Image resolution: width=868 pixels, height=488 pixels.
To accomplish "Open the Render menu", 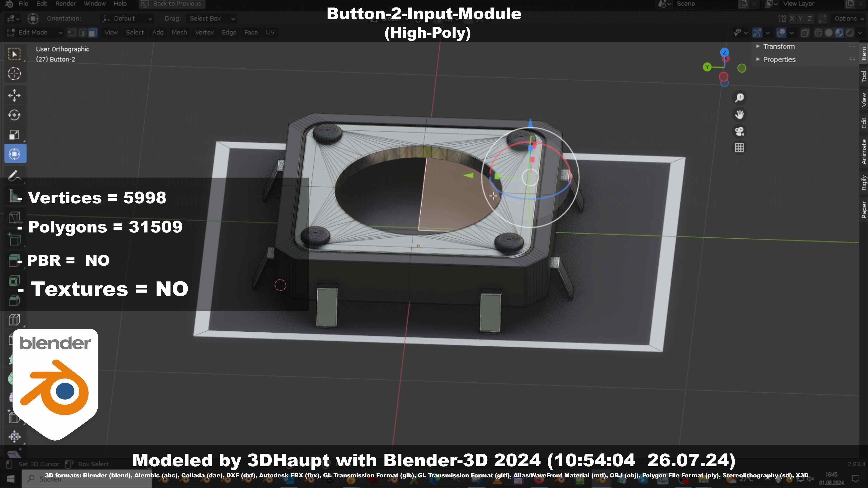I will [x=65, y=4].
